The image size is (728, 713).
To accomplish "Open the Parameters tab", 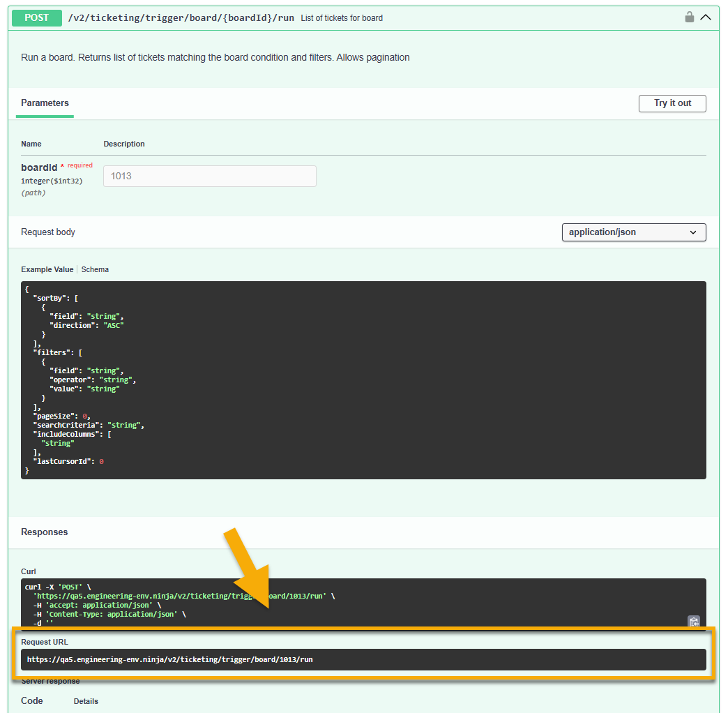I will 44,103.
